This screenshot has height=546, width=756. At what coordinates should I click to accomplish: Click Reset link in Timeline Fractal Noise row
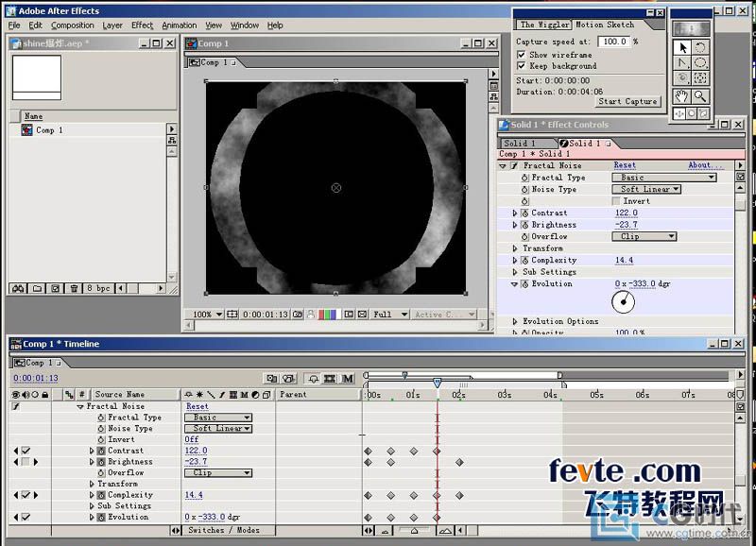point(197,407)
